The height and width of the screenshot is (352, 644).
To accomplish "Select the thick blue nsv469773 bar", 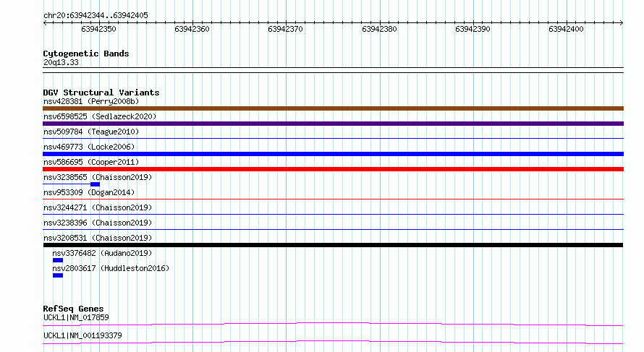I will coord(333,154).
